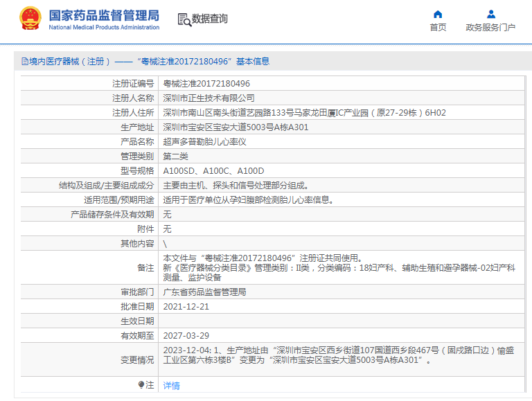Click the 适用范围/预期用途 label
The width and height of the screenshot is (532, 401).
118,200
